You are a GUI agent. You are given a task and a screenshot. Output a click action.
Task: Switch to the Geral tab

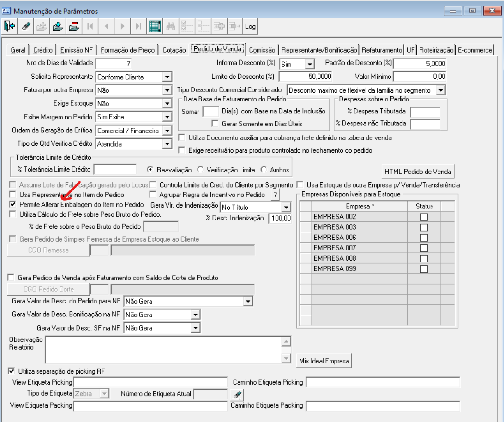[x=18, y=50]
